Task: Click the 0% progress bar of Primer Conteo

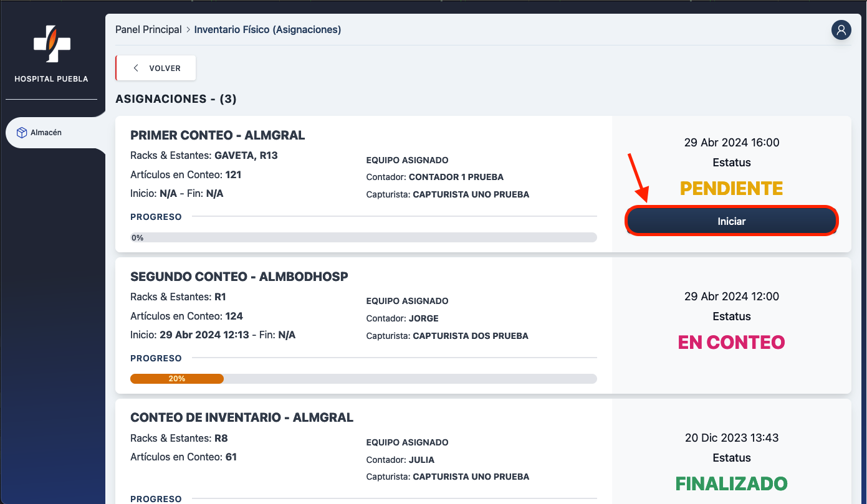Action: 363,237
